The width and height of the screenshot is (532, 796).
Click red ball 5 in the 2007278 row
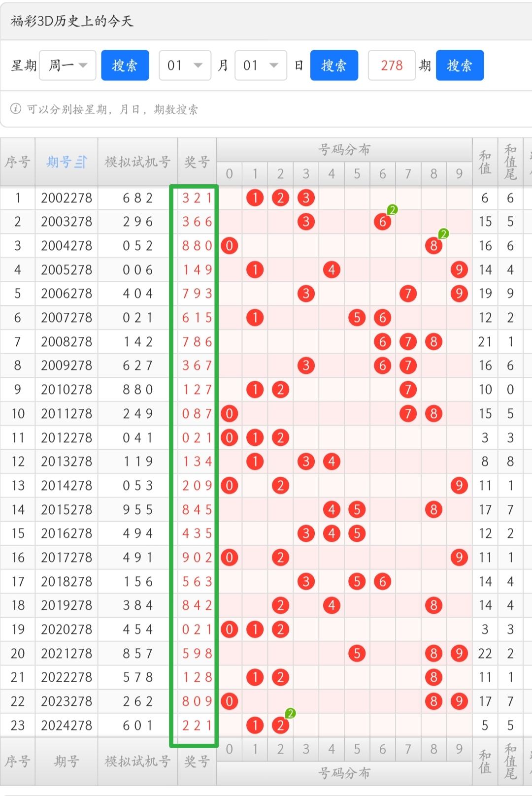[357, 318]
